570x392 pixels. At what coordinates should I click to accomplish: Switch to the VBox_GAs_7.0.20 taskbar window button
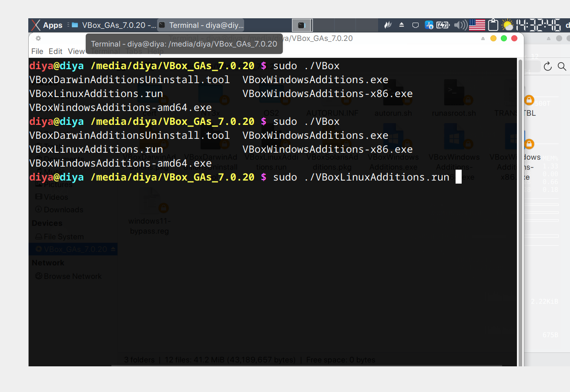pos(114,25)
